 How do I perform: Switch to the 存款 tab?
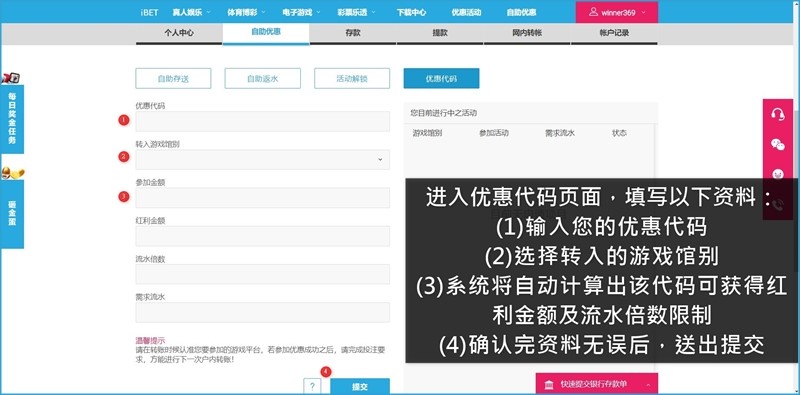(353, 33)
